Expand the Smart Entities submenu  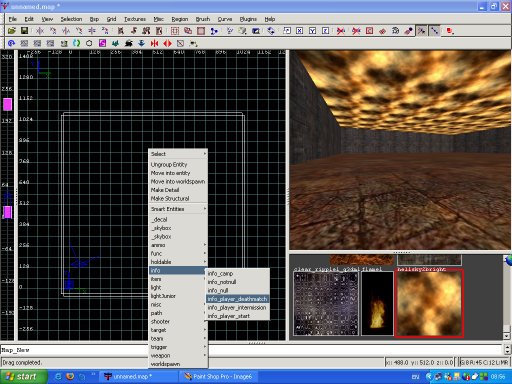click(x=178, y=209)
